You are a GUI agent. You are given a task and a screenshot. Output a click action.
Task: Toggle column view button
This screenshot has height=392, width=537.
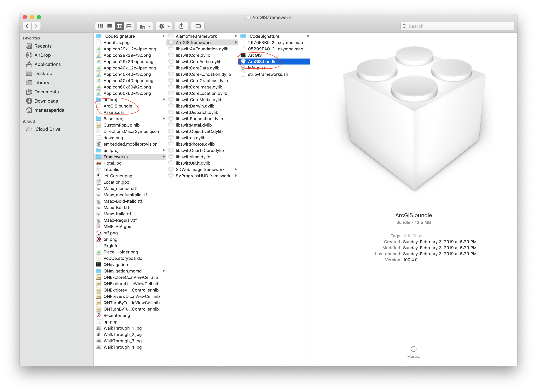pyautogui.click(x=119, y=26)
